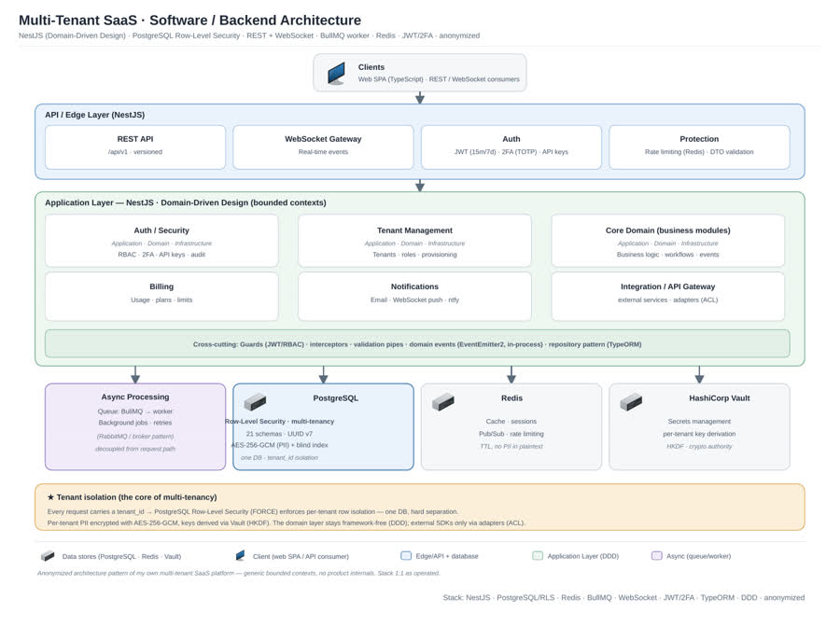Click the '/api/v1 · versioned' text
The height and width of the screenshot is (627, 840).
[135, 151]
